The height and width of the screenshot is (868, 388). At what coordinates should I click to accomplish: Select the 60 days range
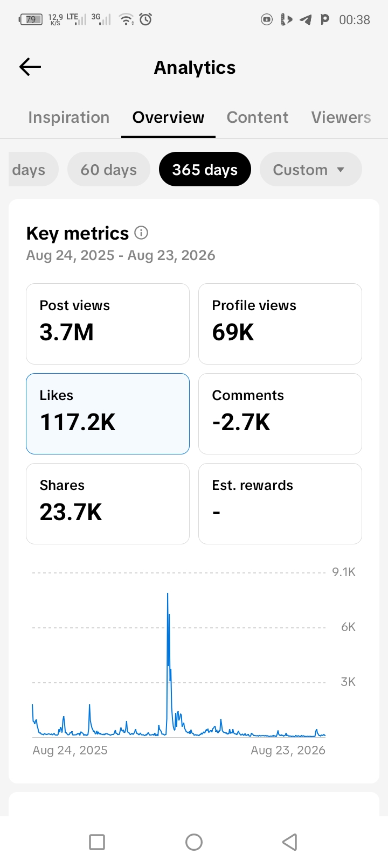click(x=109, y=170)
